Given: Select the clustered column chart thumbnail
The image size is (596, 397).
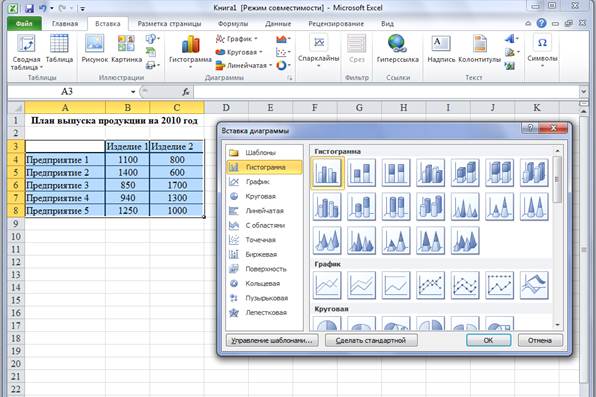Looking at the screenshot, I should 327,173.
